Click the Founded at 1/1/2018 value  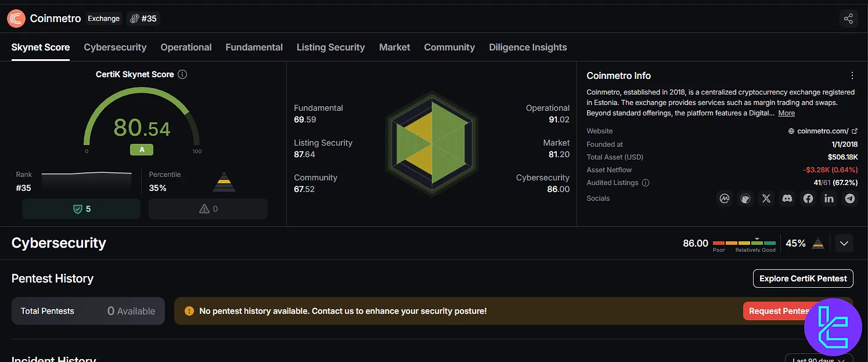pos(845,144)
